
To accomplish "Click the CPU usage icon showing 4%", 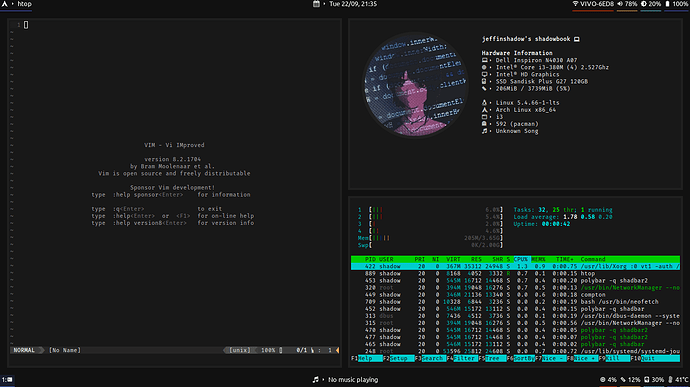I will (x=602, y=380).
